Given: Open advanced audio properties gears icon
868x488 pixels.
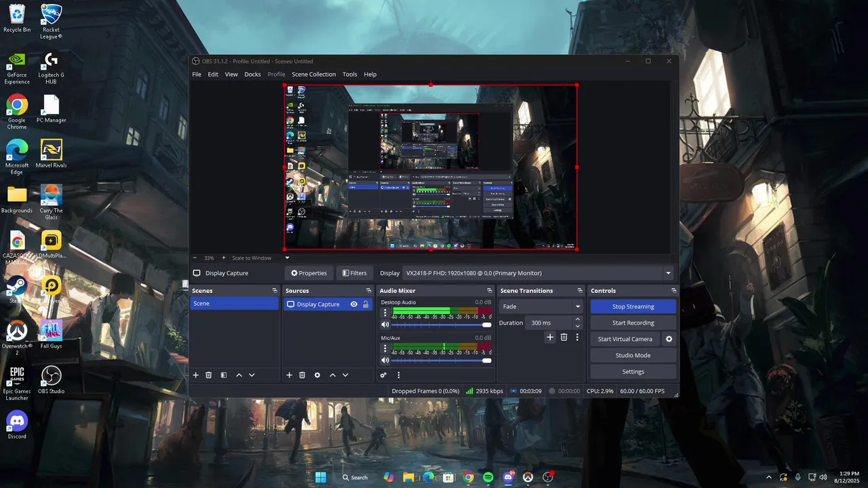Looking at the screenshot, I should (383, 375).
